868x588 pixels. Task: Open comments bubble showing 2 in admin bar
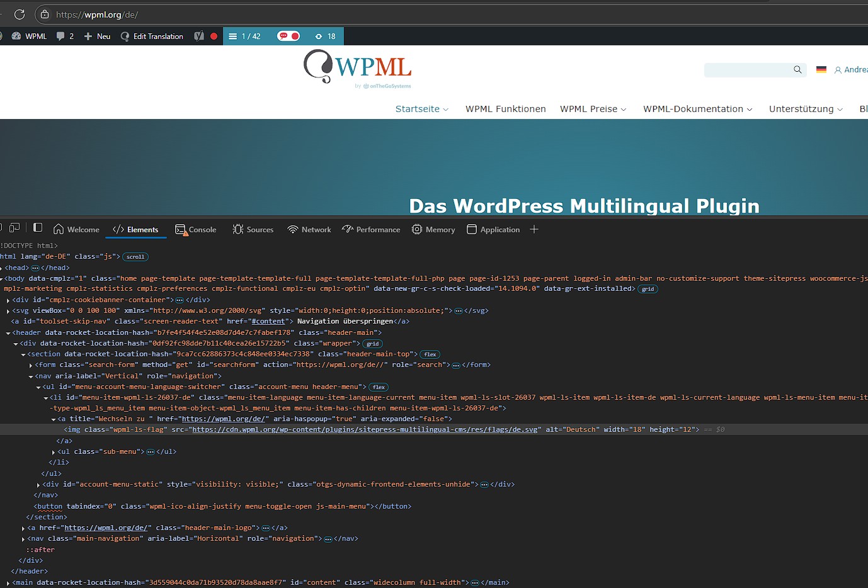pos(65,37)
